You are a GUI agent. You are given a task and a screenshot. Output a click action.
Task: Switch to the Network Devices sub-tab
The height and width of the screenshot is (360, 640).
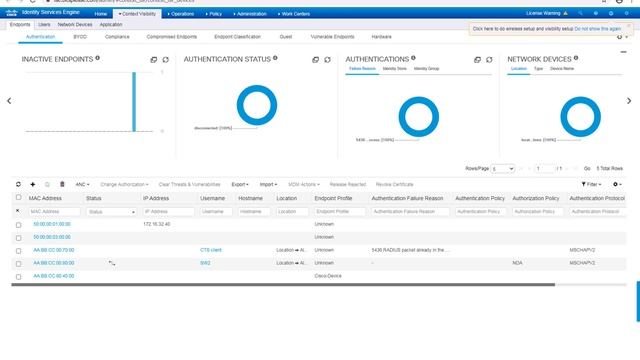coord(75,24)
